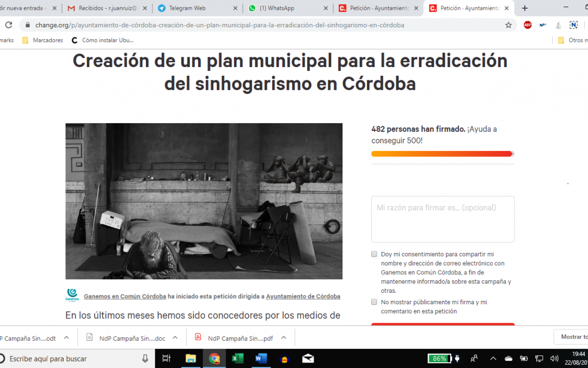Open File Explorer from the taskbar
Viewport: 588px width, 368px height.
(x=191, y=358)
